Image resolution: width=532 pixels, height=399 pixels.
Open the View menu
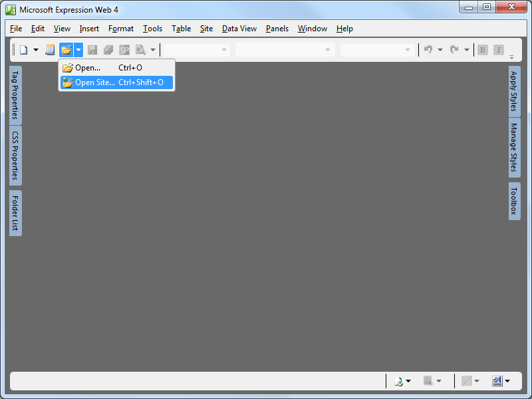(x=62, y=29)
